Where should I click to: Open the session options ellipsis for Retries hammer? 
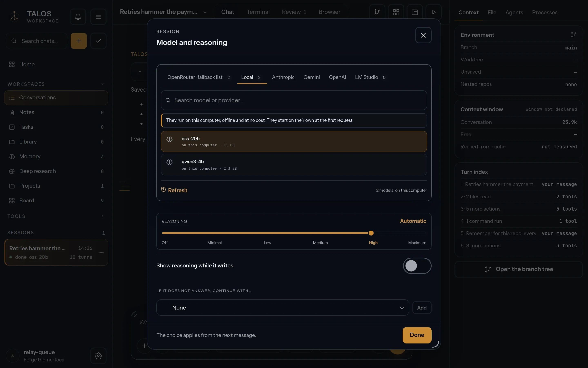point(101,252)
